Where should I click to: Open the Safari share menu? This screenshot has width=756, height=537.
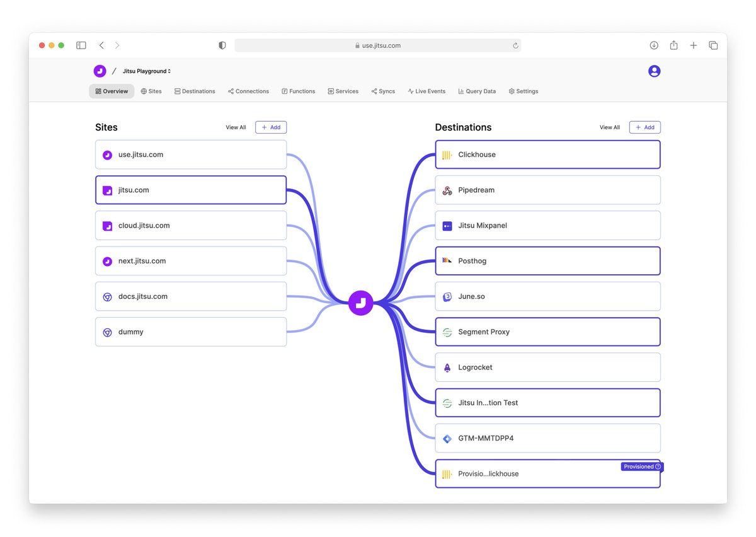[x=673, y=45]
